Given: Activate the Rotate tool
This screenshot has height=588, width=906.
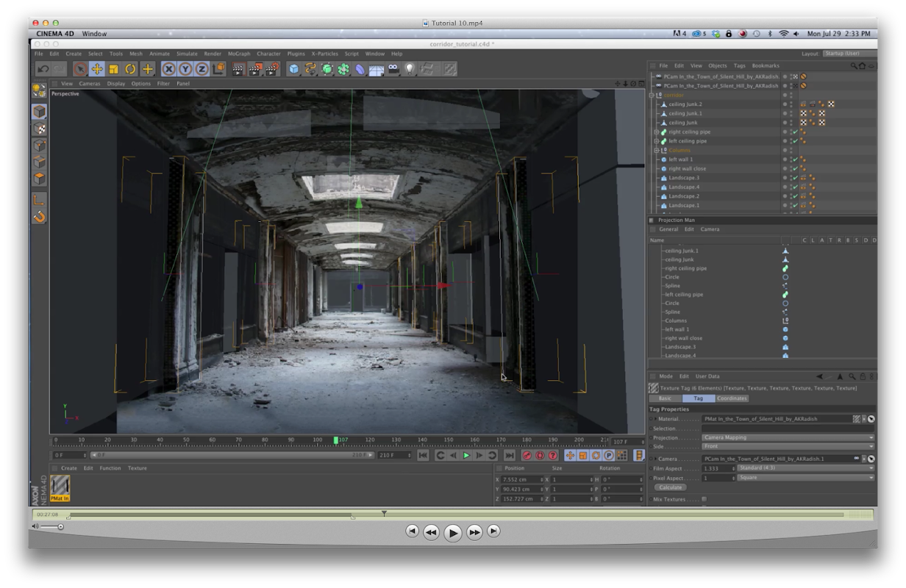Looking at the screenshot, I should pos(130,69).
